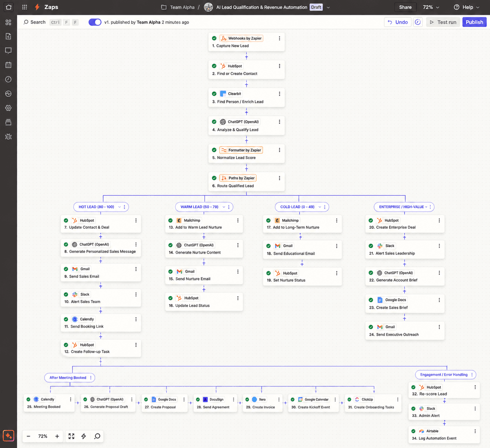Open Engagement / Error Handling path options

point(472,375)
